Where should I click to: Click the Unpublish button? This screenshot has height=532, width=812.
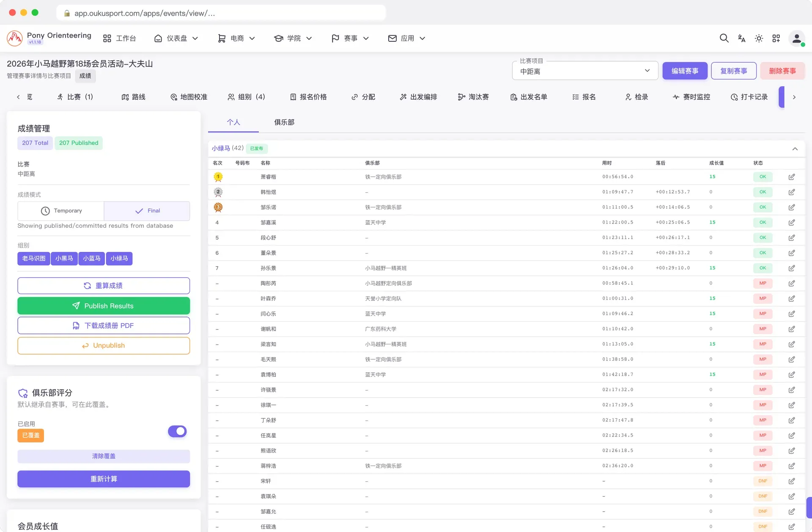pos(104,346)
